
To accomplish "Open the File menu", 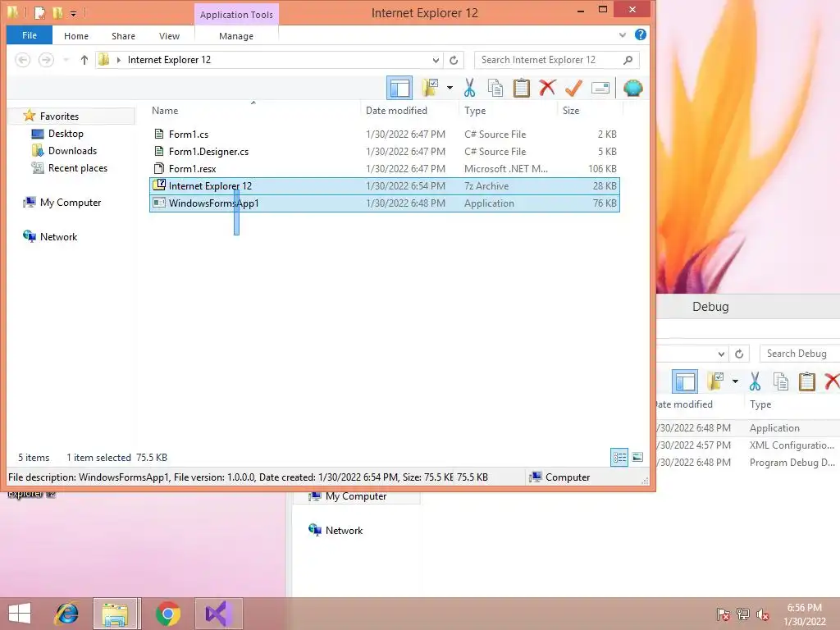I will [30, 35].
